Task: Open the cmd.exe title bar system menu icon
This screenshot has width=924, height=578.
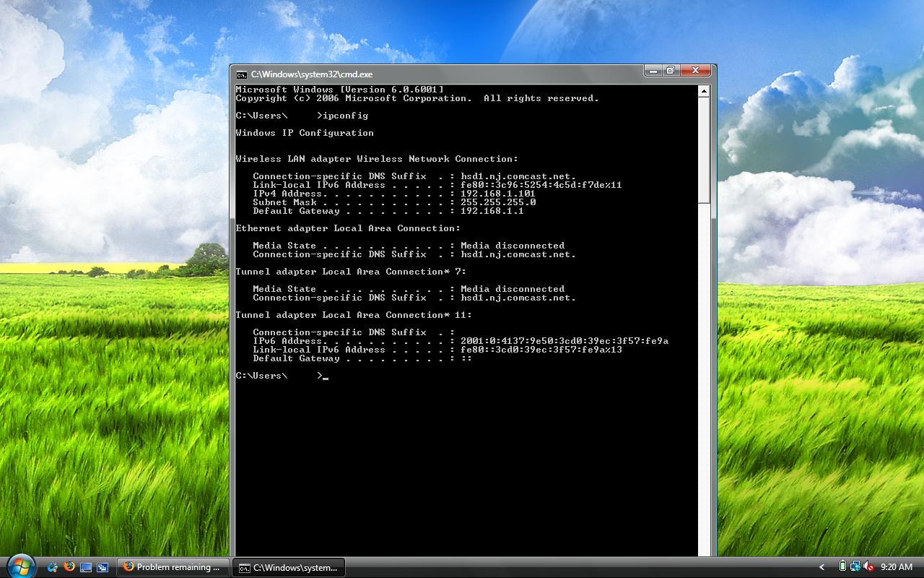Action: tap(242, 74)
